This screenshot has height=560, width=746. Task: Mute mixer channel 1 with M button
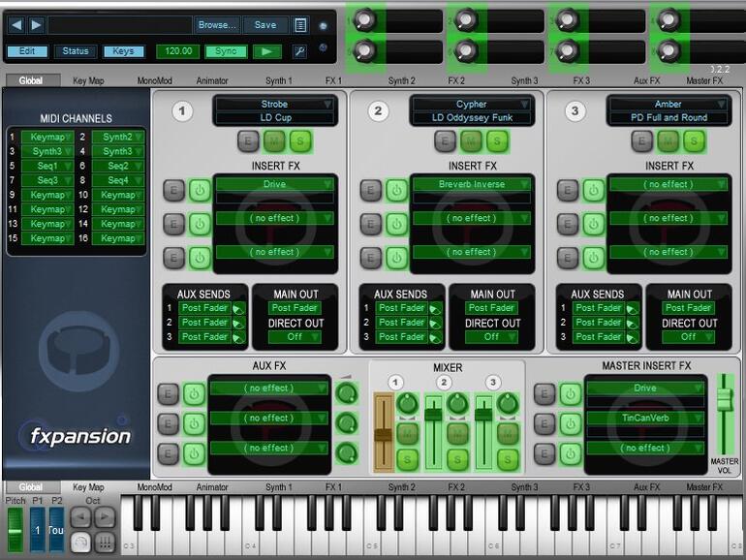click(408, 433)
